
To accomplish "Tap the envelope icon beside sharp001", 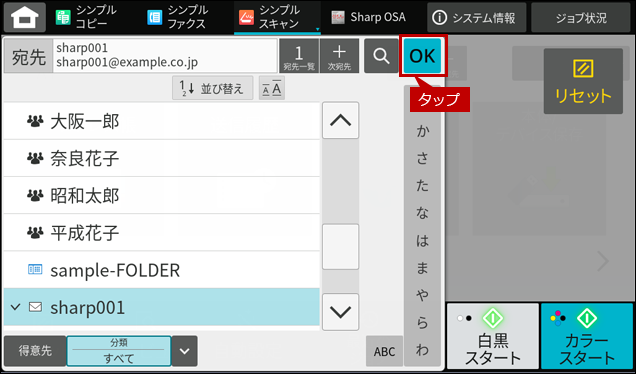I will pyautogui.click(x=35, y=307).
